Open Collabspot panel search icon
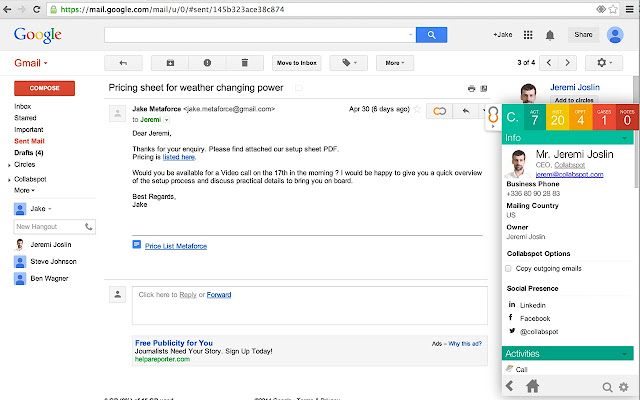The width and height of the screenshot is (640, 400). (607, 387)
